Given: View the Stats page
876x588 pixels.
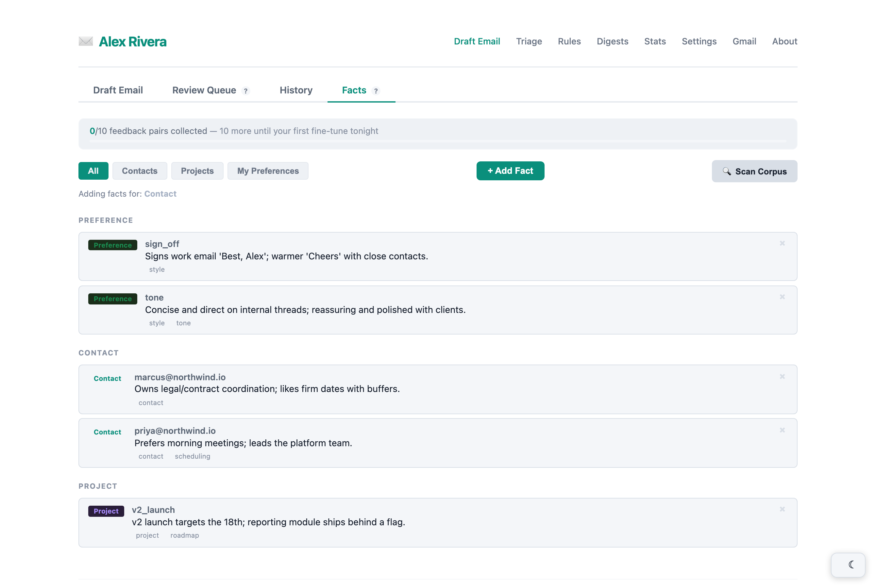Looking at the screenshot, I should click(x=655, y=41).
